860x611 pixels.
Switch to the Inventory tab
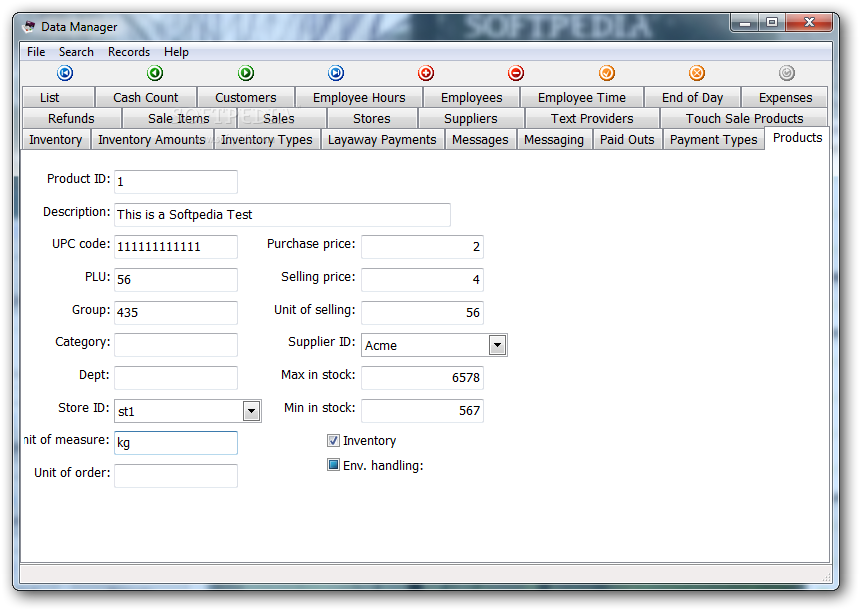(x=56, y=139)
